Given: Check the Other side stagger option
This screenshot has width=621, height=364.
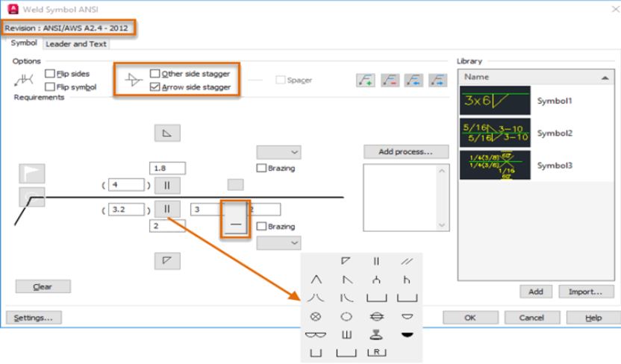Looking at the screenshot, I should (155, 74).
